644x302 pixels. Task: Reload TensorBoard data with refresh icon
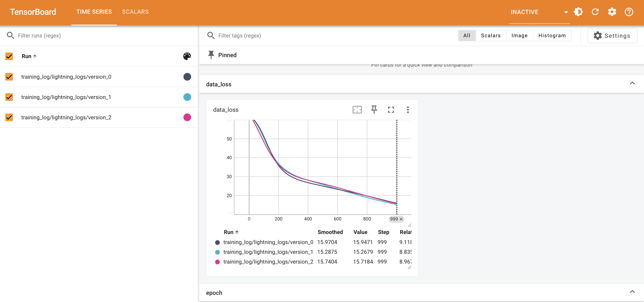[595, 12]
